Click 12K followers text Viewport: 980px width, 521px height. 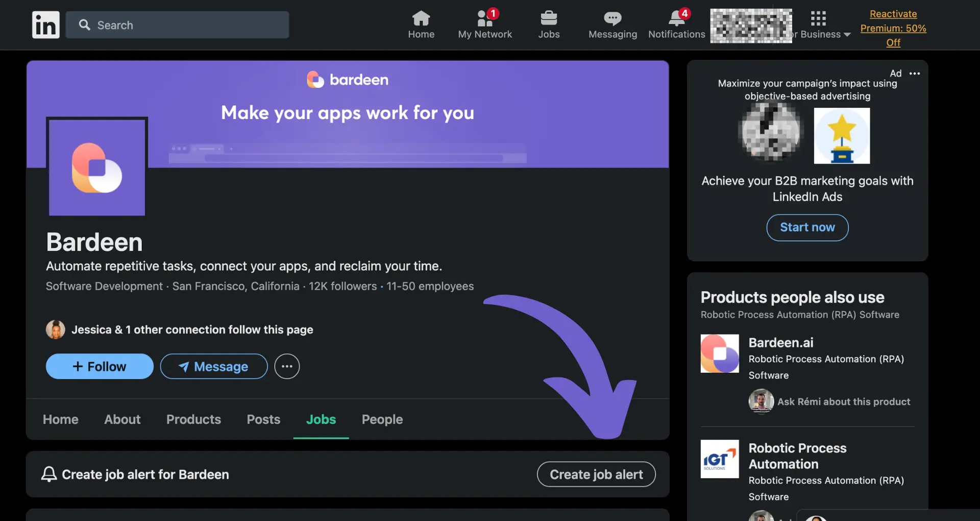tap(342, 286)
